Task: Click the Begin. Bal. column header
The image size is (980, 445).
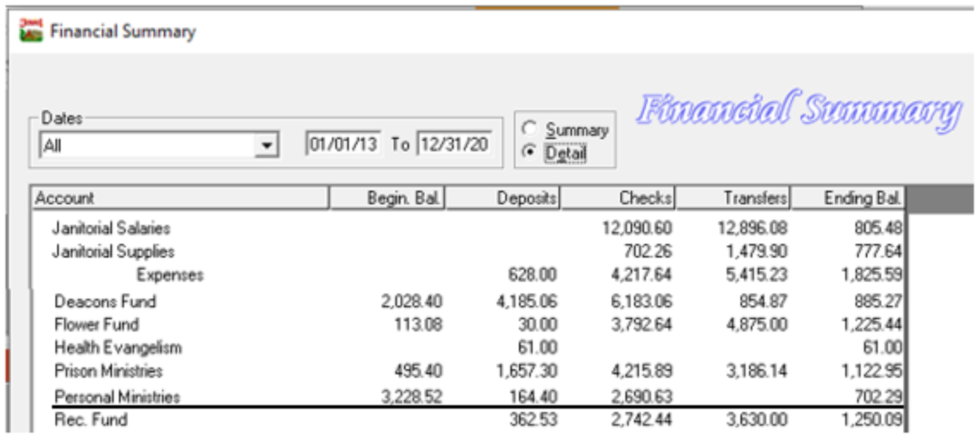Action: point(387,198)
